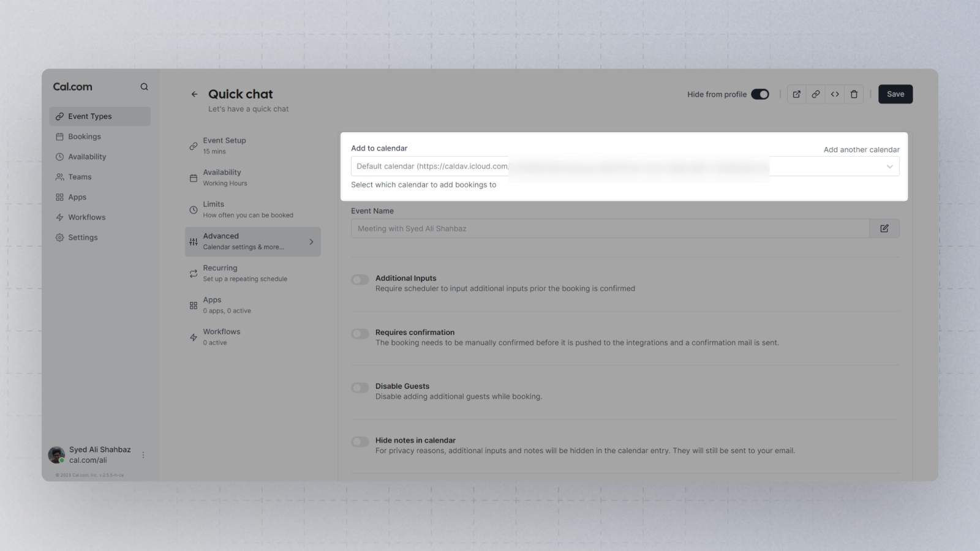980x551 pixels.
Task: Turn on Requires confirmation toggle
Action: point(360,334)
